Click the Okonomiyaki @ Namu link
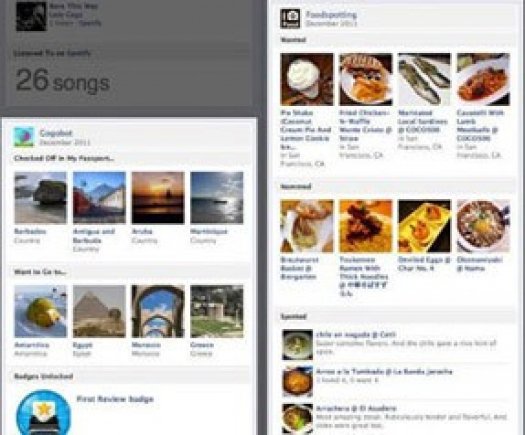Screen dimensions: 525x435 pyautogui.click(x=479, y=264)
